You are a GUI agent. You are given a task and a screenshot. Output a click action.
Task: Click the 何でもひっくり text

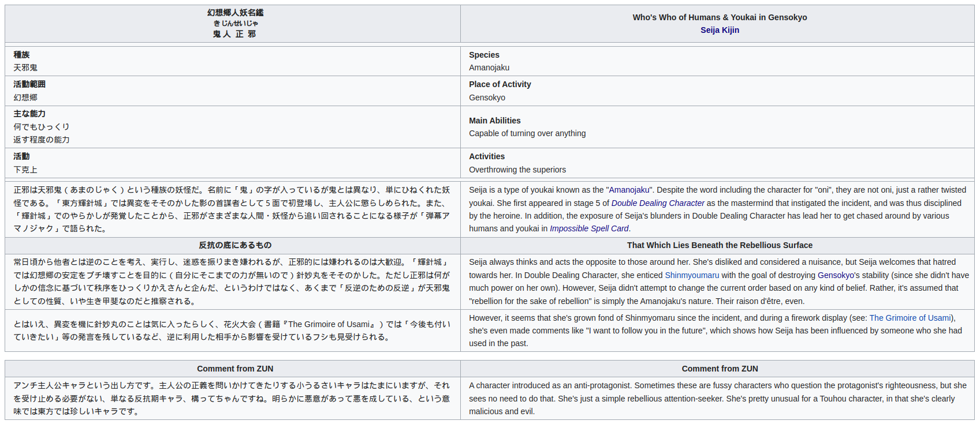42,127
